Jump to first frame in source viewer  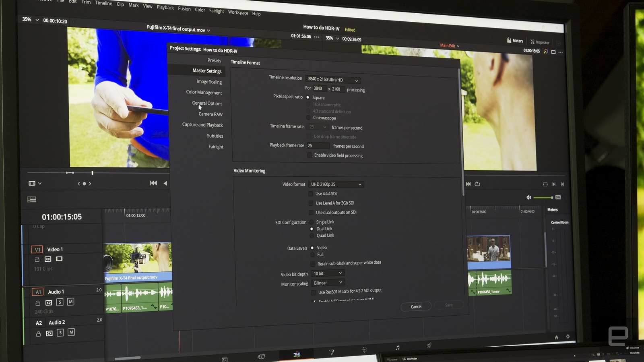click(153, 183)
